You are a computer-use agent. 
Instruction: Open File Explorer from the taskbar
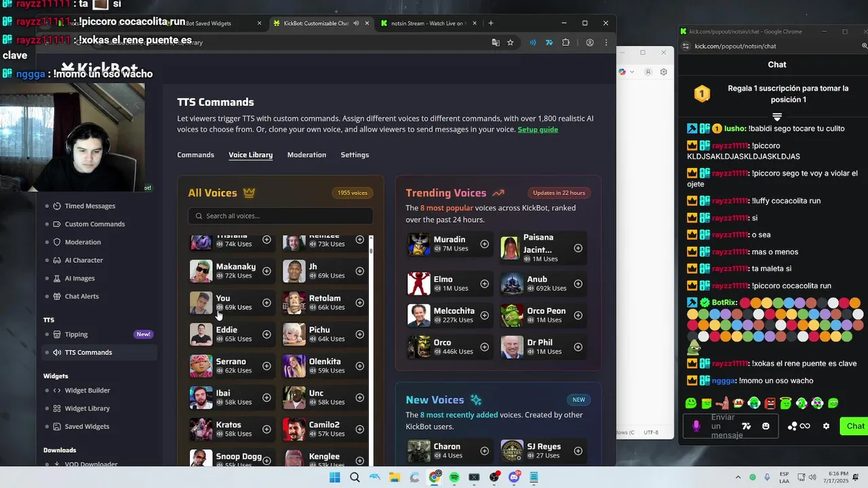click(x=395, y=477)
